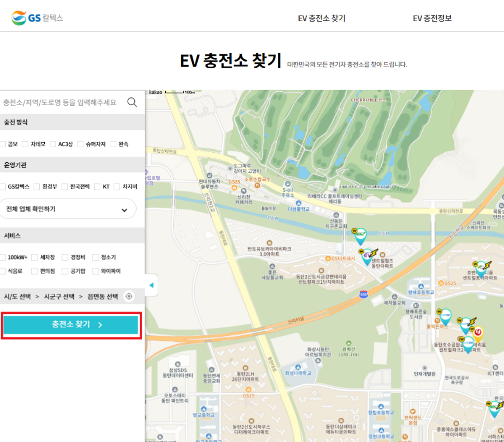Open the 시/도 선택 region selector
Viewport: 504px width, 442px height.
17,297
